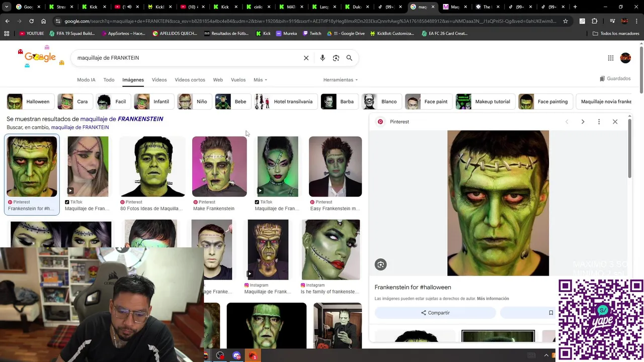Viewport: 644px width, 362px height.
Task: Filter images by Halloween chip
Action: click(x=30, y=102)
